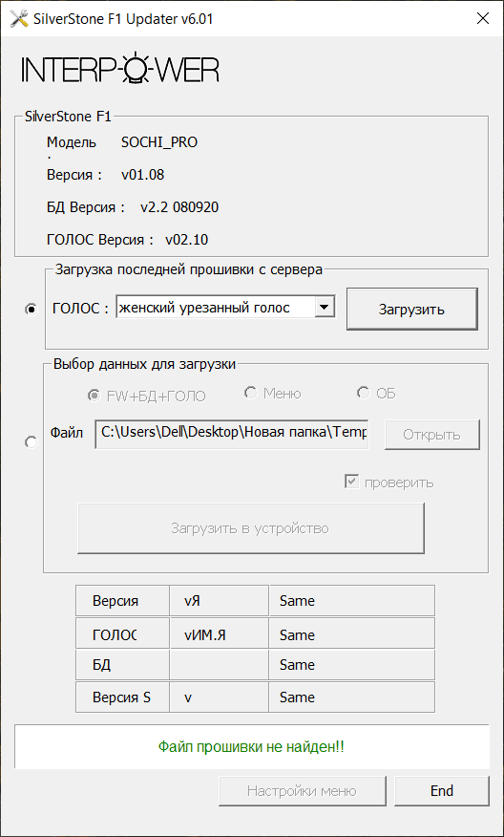Toggle the проверить checkbox
This screenshot has height=837, width=504.
[x=352, y=483]
